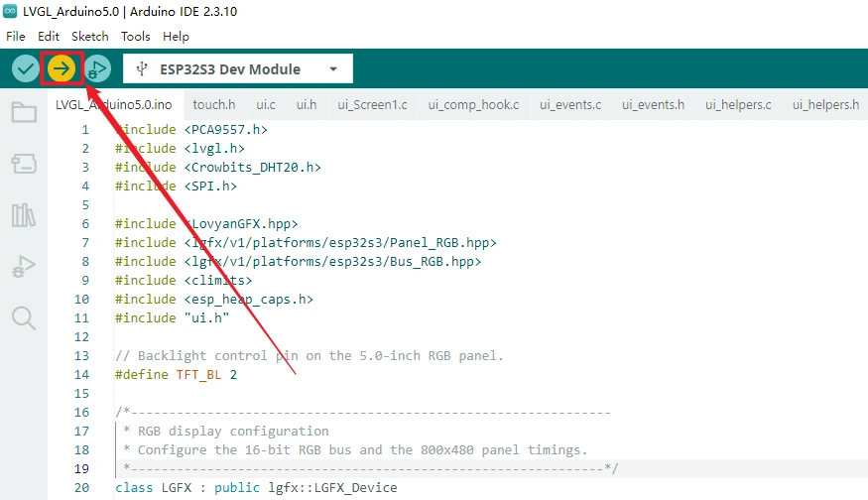Switch to the ui_helpers.h tab
868x500 pixels.
point(826,104)
